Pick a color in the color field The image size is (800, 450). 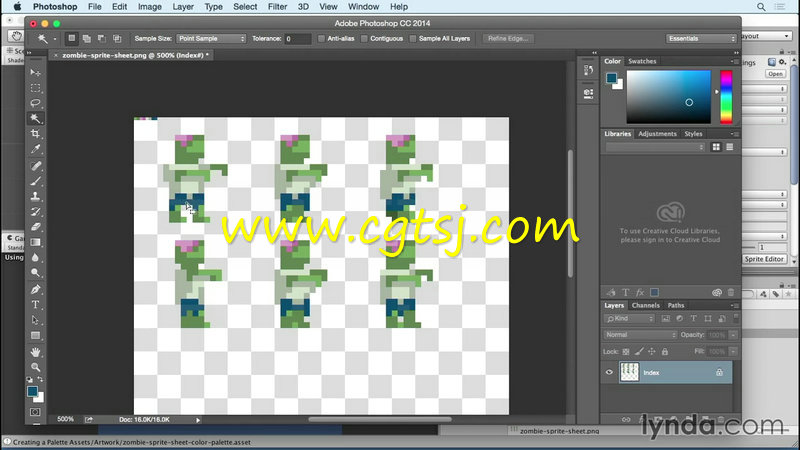[x=668, y=97]
